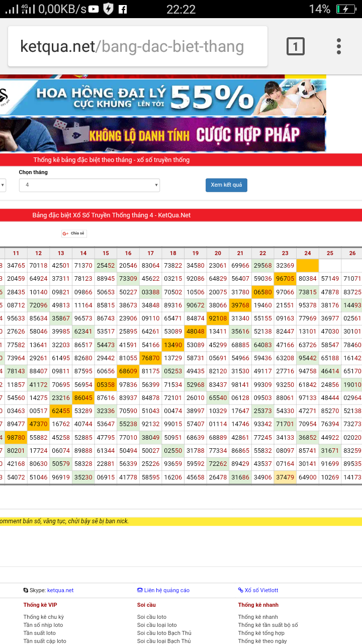Tap the Facebook icon in status bar
Image resolution: width=362 pixels, height=644 pixels.
click(122, 9)
